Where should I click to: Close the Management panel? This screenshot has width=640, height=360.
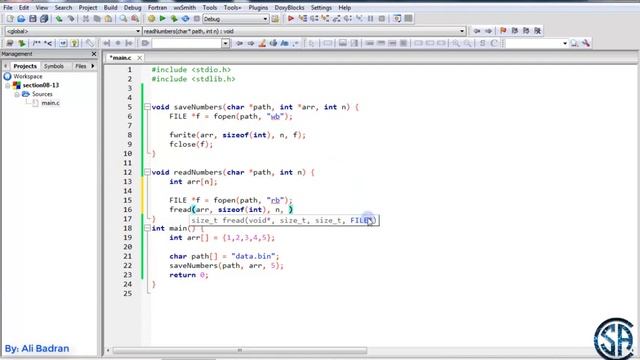coord(94,54)
